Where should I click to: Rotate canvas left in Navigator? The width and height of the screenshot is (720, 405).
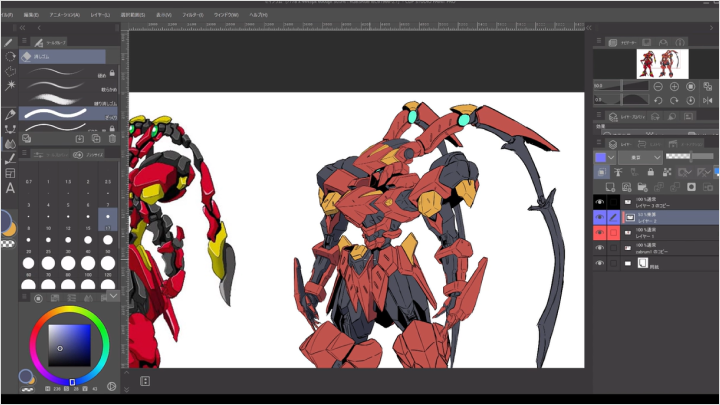point(658,101)
